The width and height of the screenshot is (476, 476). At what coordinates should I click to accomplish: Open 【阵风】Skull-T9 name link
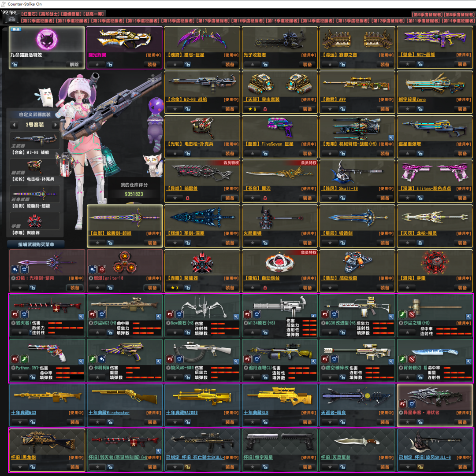(340, 188)
